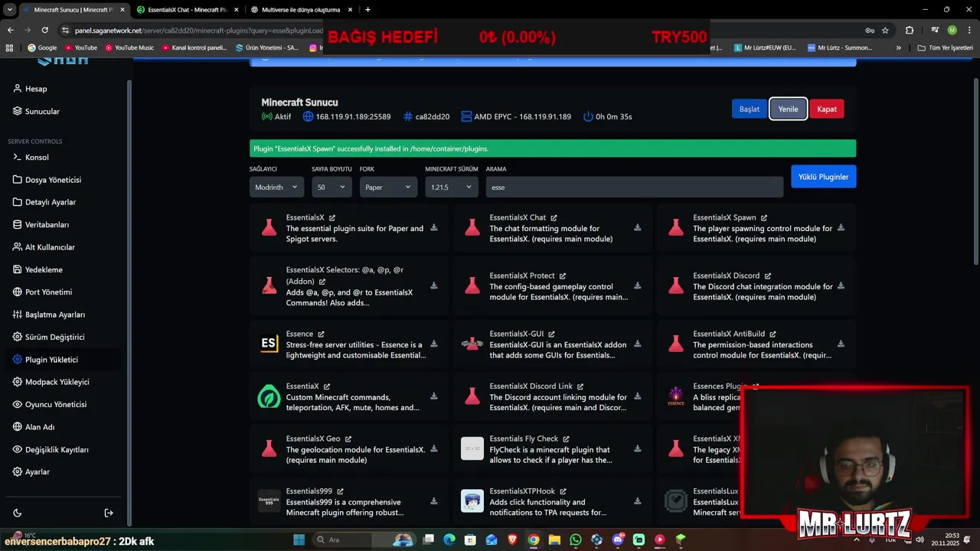This screenshot has width=980, height=551.
Task: Open Sürüm Değiştirici in the sidebar
Action: (x=54, y=337)
